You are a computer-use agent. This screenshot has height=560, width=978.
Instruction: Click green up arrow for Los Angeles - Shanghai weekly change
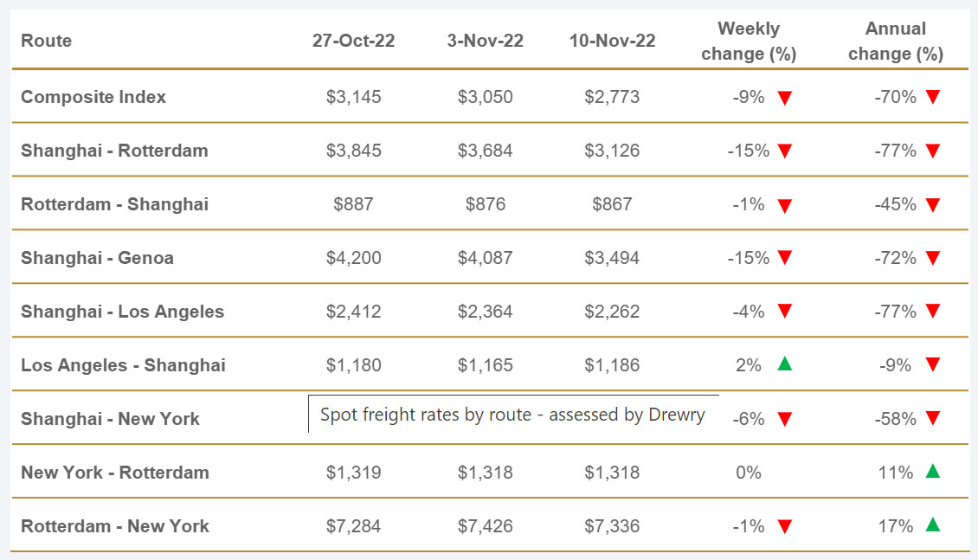point(784,364)
